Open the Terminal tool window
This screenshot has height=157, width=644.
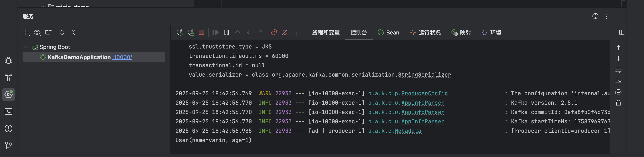click(9, 111)
